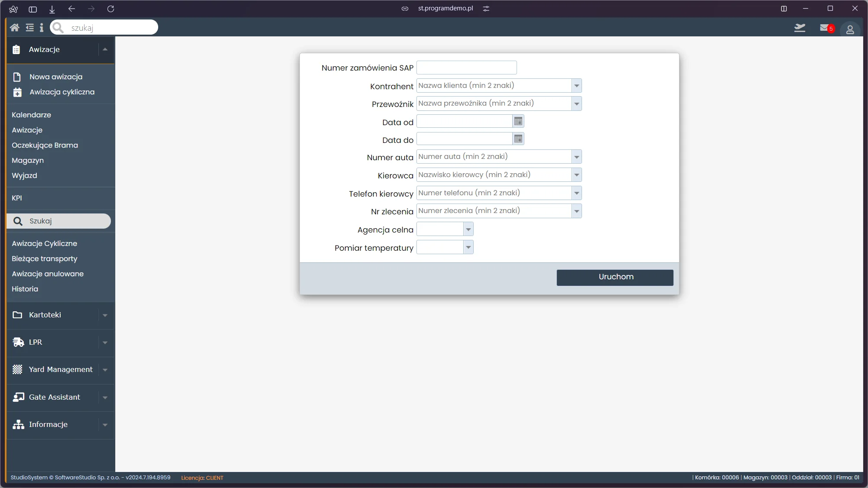Expand the LPR section arrow
Image resolution: width=868 pixels, height=488 pixels.
[x=105, y=343]
